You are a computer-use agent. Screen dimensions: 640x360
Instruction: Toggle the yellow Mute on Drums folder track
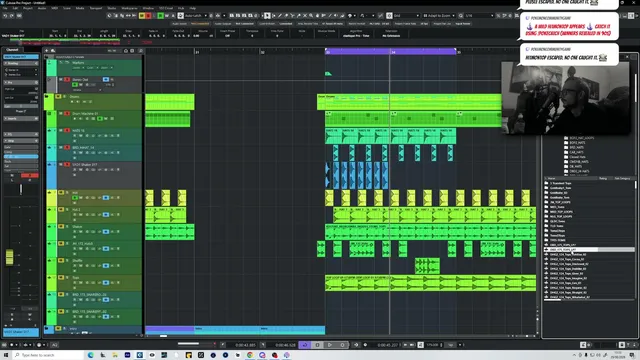click(58, 97)
